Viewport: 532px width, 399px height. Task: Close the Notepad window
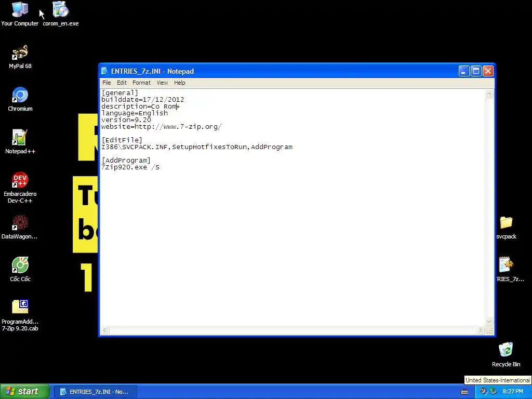coord(488,71)
